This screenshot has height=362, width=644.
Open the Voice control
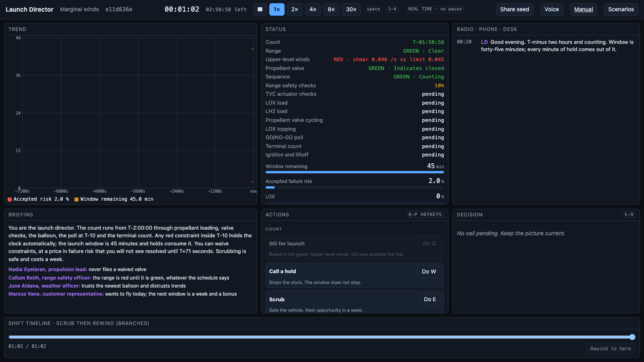[x=552, y=9]
